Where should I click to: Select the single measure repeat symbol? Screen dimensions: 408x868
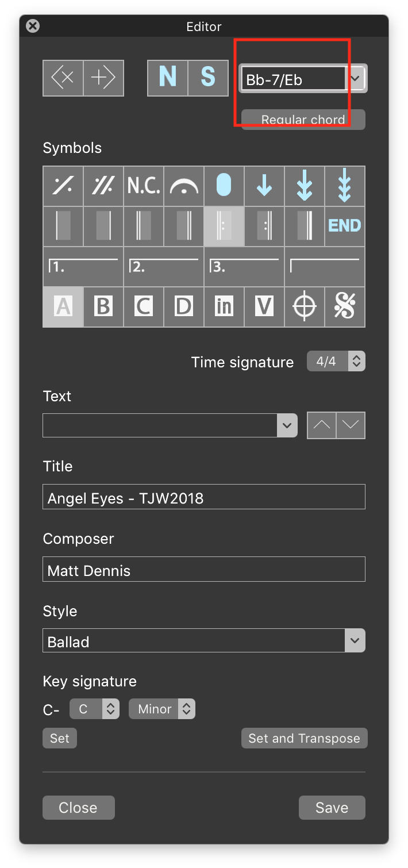pyautogui.click(x=63, y=186)
